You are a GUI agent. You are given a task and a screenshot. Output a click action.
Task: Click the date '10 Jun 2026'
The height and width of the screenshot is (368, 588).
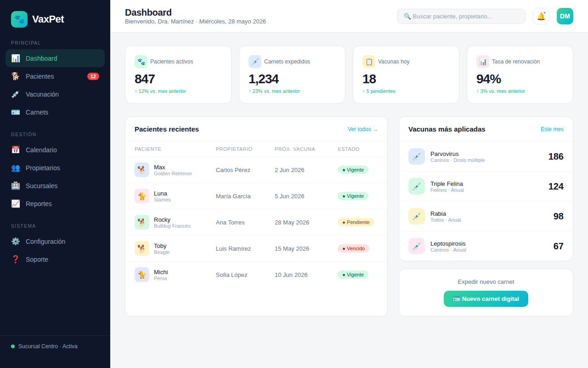coord(291,275)
